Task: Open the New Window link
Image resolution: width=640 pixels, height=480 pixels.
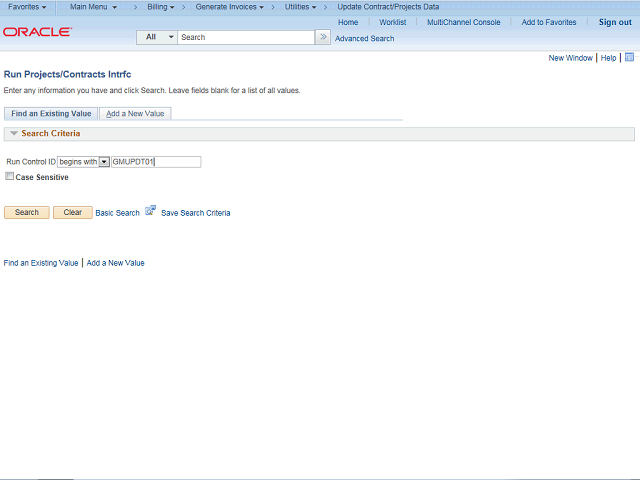Action: (x=570, y=58)
